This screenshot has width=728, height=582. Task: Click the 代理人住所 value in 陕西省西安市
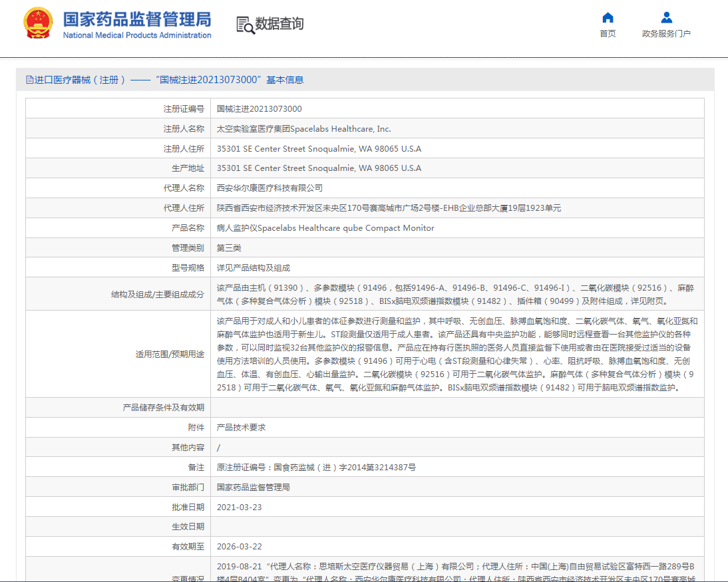click(x=389, y=208)
